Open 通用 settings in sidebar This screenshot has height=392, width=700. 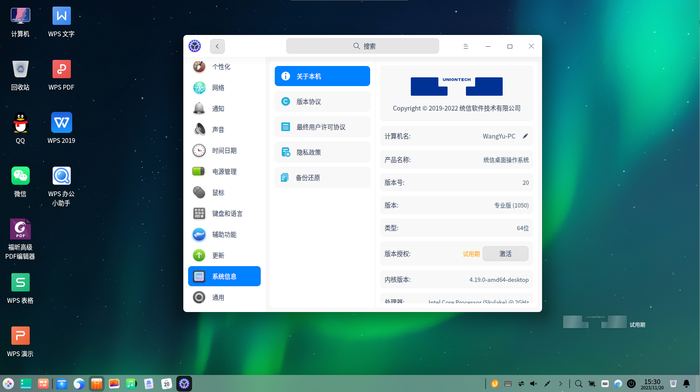click(224, 297)
